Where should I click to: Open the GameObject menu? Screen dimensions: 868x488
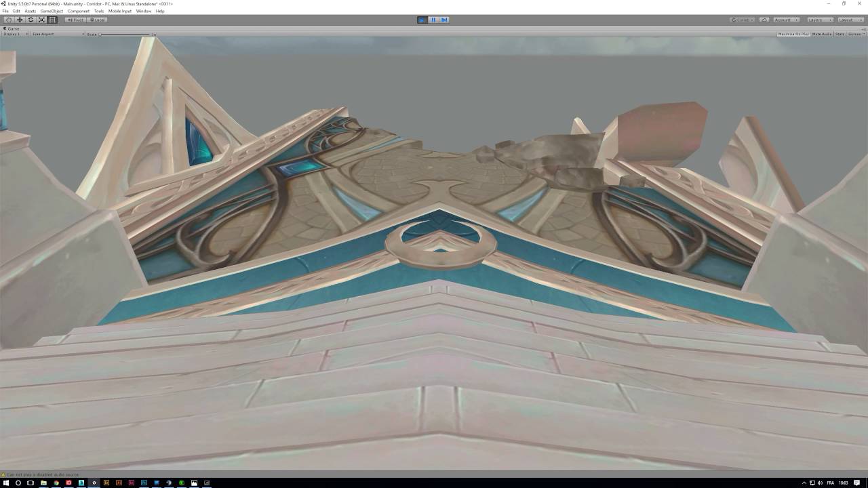coord(52,11)
